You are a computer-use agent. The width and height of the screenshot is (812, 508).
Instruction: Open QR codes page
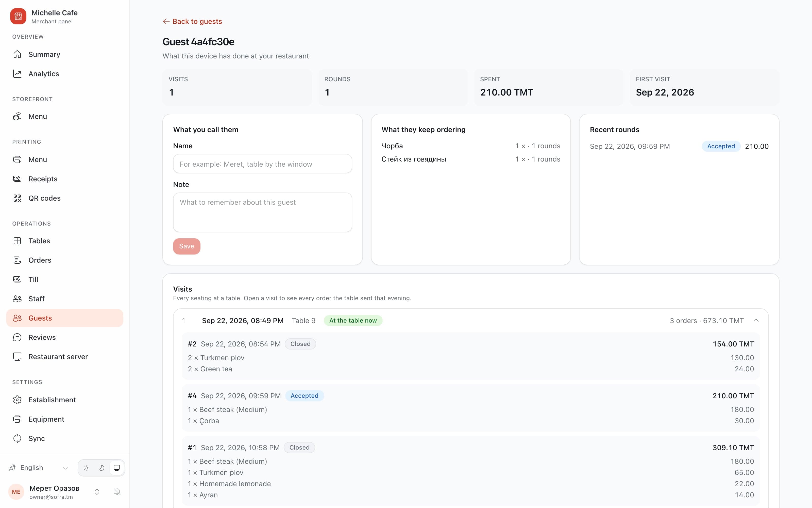tap(65, 198)
